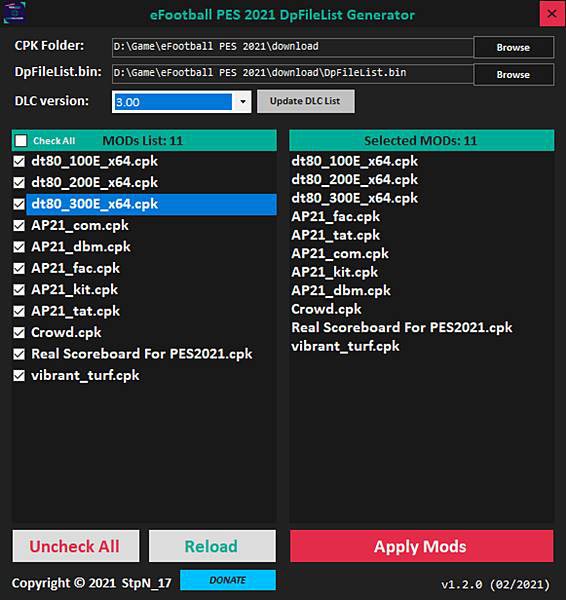This screenshot has width=566, height=600.
Task: Click the Copyright © 2021 StpN_17 text
Action: pos(91,583)
